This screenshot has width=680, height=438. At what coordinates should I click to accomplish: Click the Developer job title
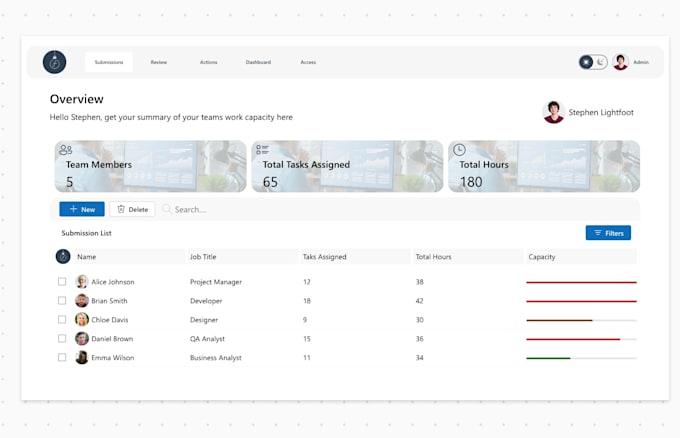tap(206, 301)
